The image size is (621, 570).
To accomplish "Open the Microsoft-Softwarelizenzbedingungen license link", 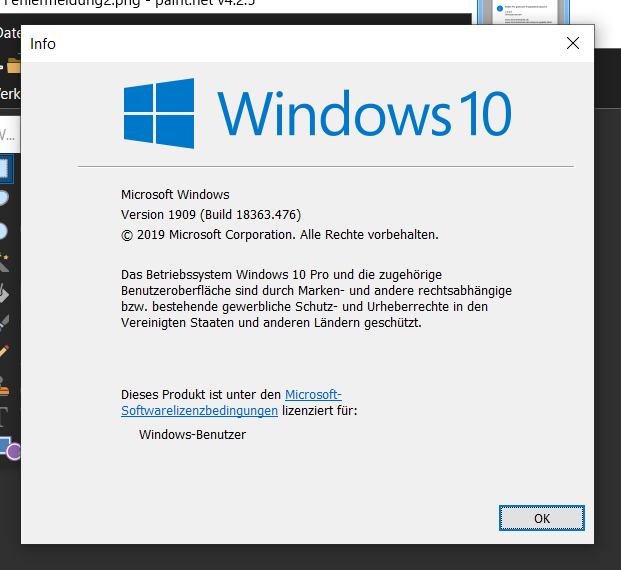I will click(x=231, y=402).
